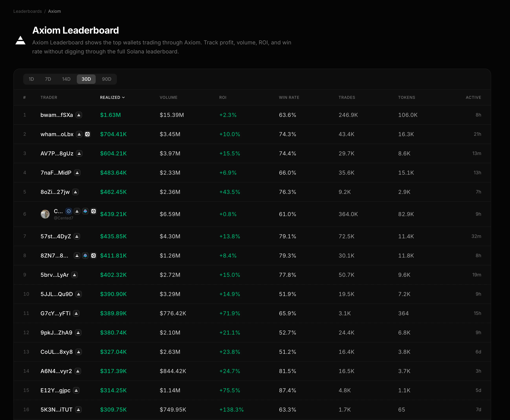Click the Axiom triangle logo near title
Viewport: 510px width, 420px height.
pyautogui.click(x=20, y=40)
